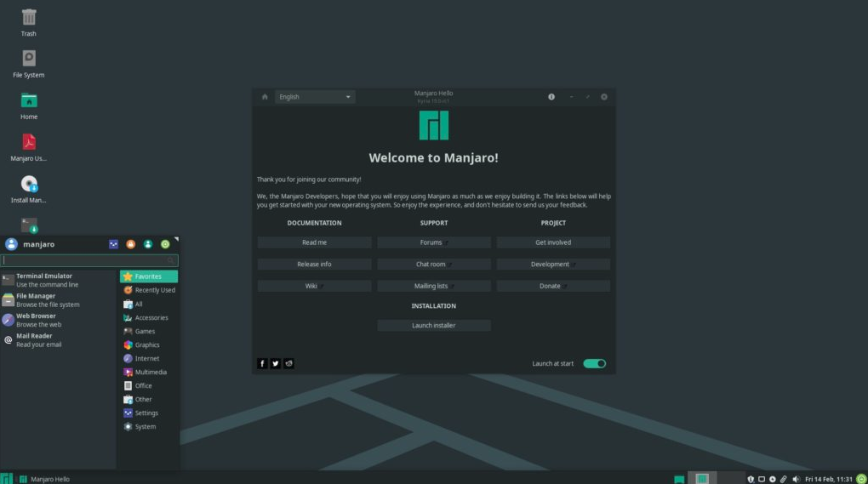Click the Reddit icon in the welcome window

click(289, 363)
